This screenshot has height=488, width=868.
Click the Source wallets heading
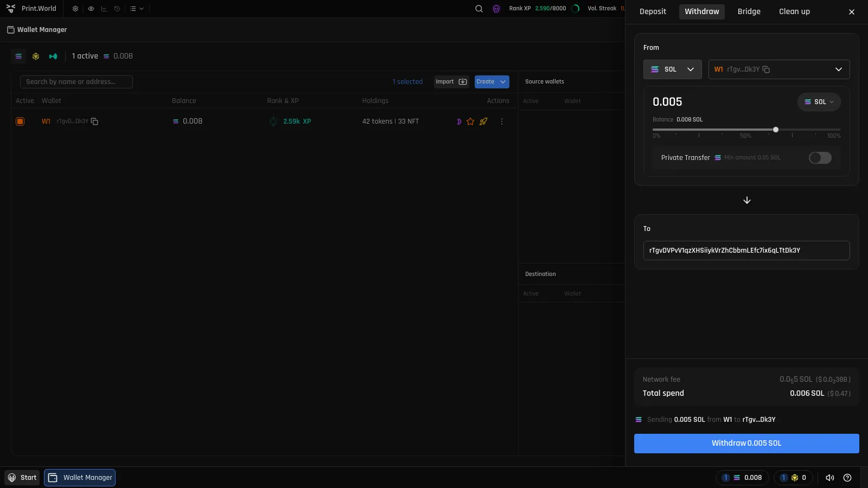click(x=545, y=82)
